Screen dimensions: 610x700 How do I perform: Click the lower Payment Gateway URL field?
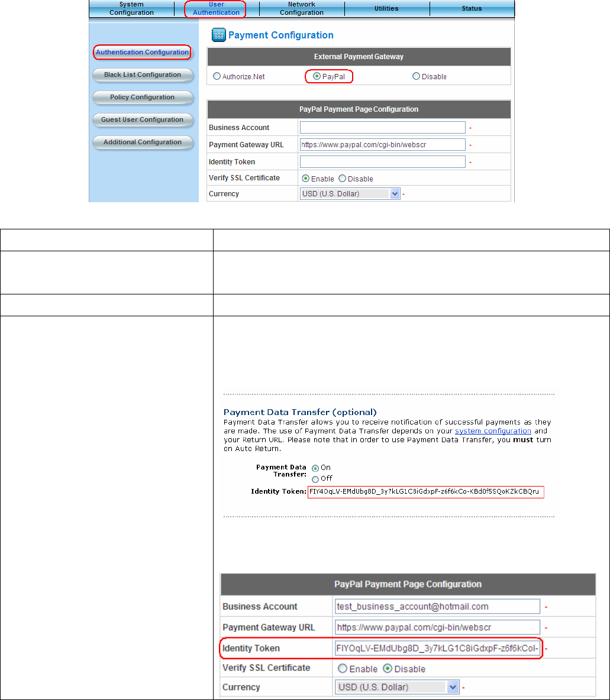pyautogui.click(x=437, y=628)
